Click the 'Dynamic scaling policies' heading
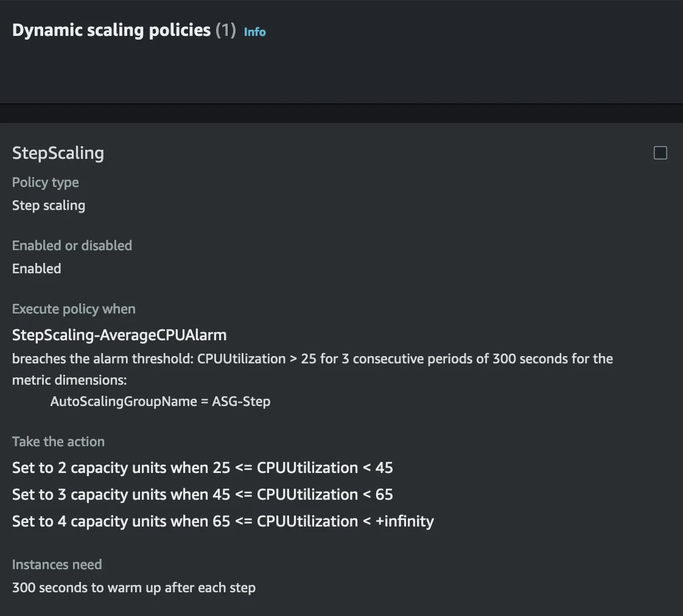Screen dimensions: 683x616 [x=111, y=30]
